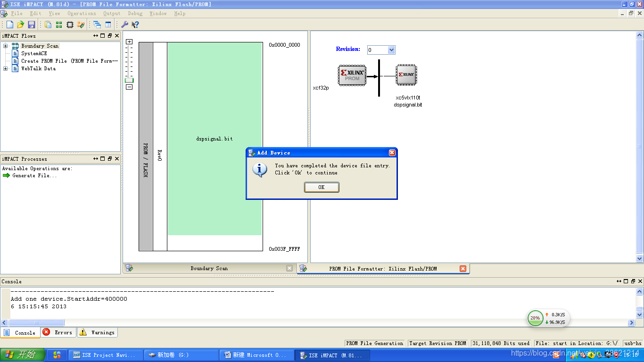Close the Boundary Scan document tab
Screen dimensions: 644x362
(289, 268)
